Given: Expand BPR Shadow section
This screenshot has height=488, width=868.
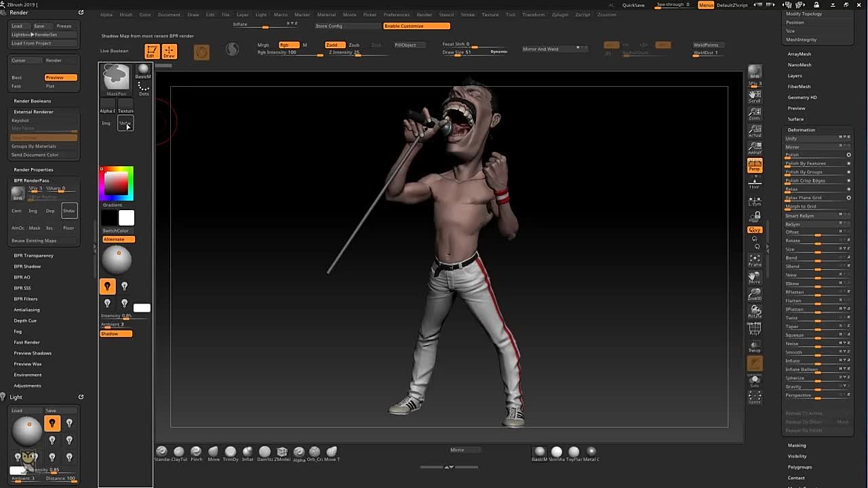Looking at the screenshot, I should (28, 266).
